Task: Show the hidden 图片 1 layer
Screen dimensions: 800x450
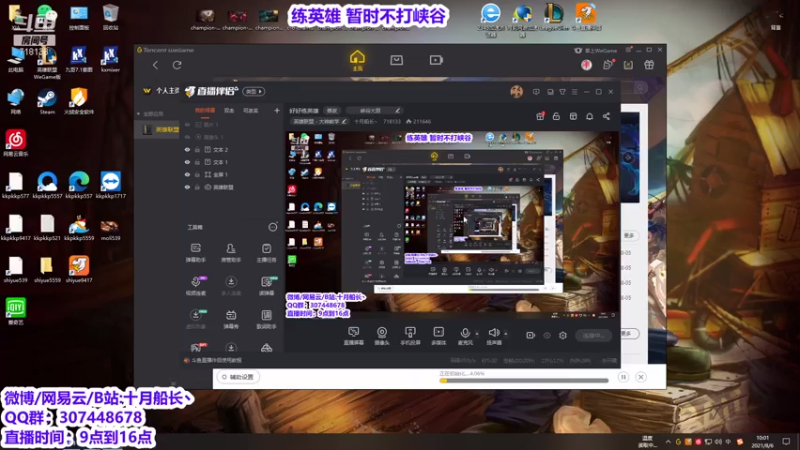Action: tap(187, 124)
